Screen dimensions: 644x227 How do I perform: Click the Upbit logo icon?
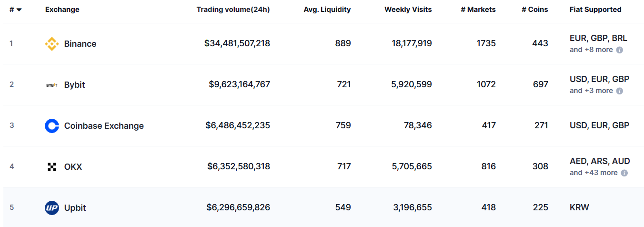(x=52, y=208)
